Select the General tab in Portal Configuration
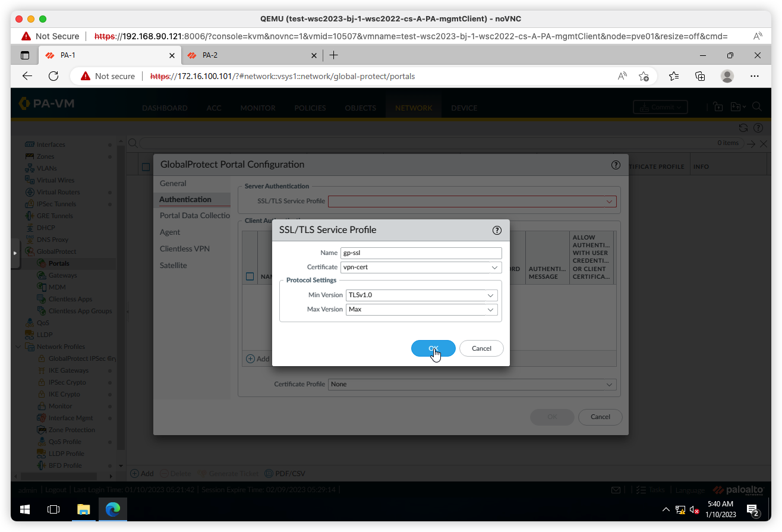The width and height of the screenshot is (782, 532). coord(173,184)
